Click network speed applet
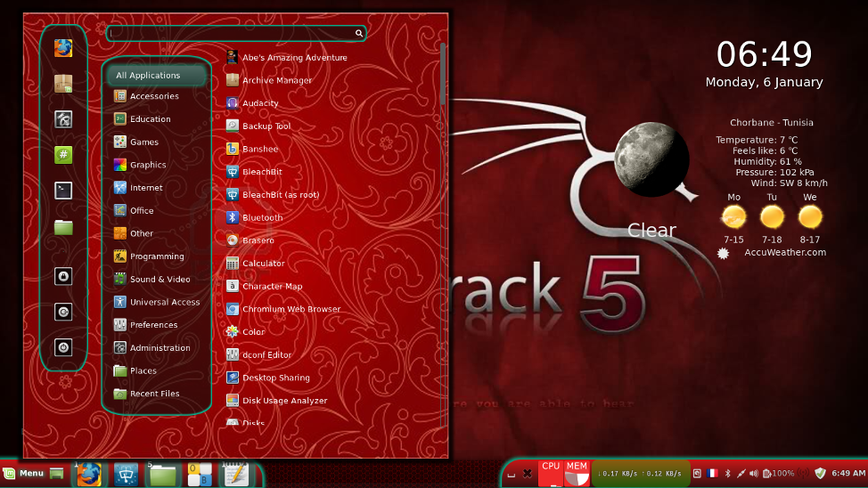The height and width of the screenshot is (488, 868). 640,474
